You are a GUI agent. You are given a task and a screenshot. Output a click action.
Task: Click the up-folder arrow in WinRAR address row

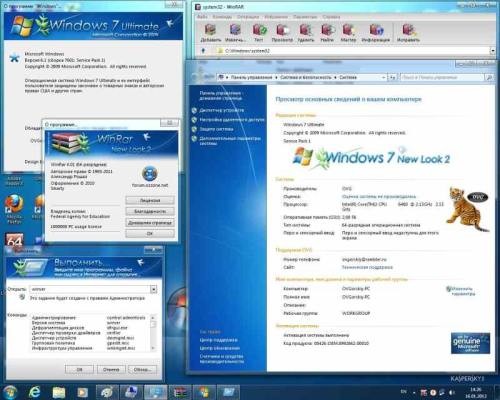[x=203, y=51]
